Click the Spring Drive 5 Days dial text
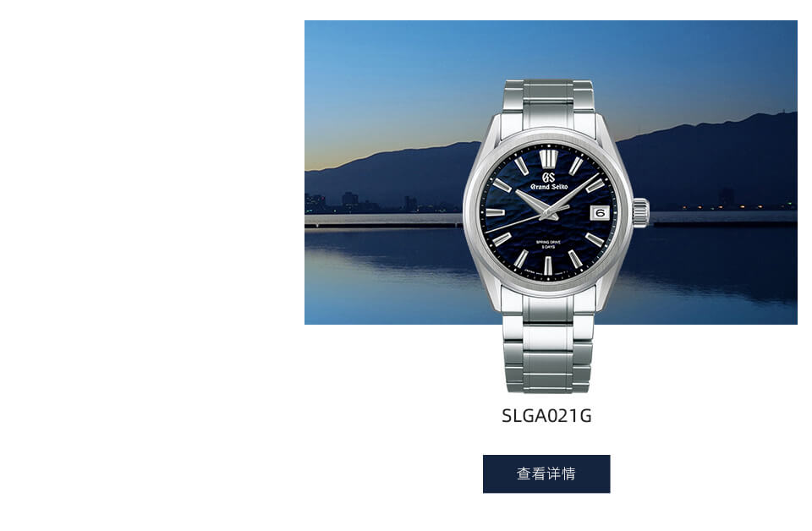Screen dimensions: 812x531 coord(548,245)
